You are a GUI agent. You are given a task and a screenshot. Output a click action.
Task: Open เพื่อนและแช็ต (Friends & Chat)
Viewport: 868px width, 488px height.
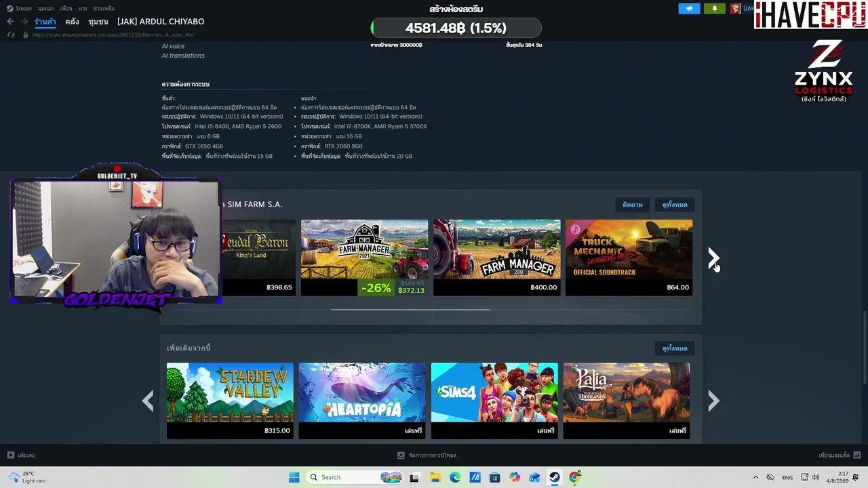(840, 455)
